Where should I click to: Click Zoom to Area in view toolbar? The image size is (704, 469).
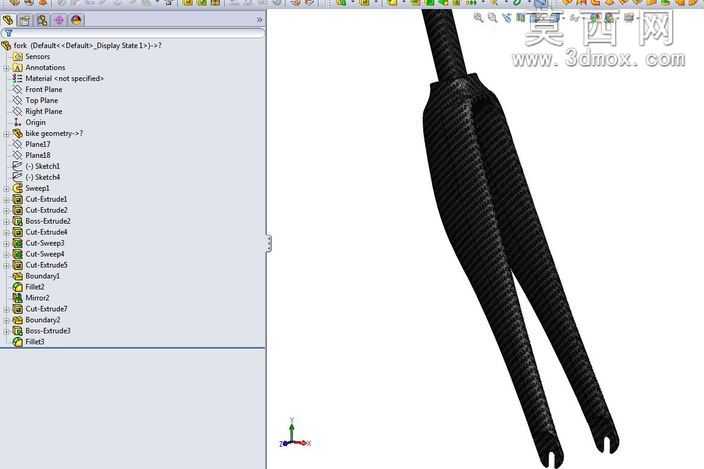[493, 18]
